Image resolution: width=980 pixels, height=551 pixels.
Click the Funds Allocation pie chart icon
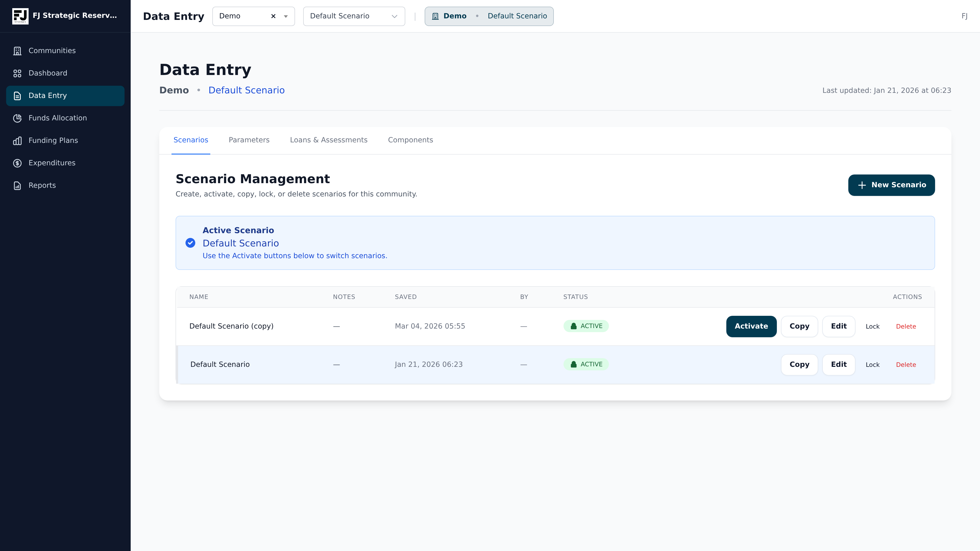[x=18, y=118]
